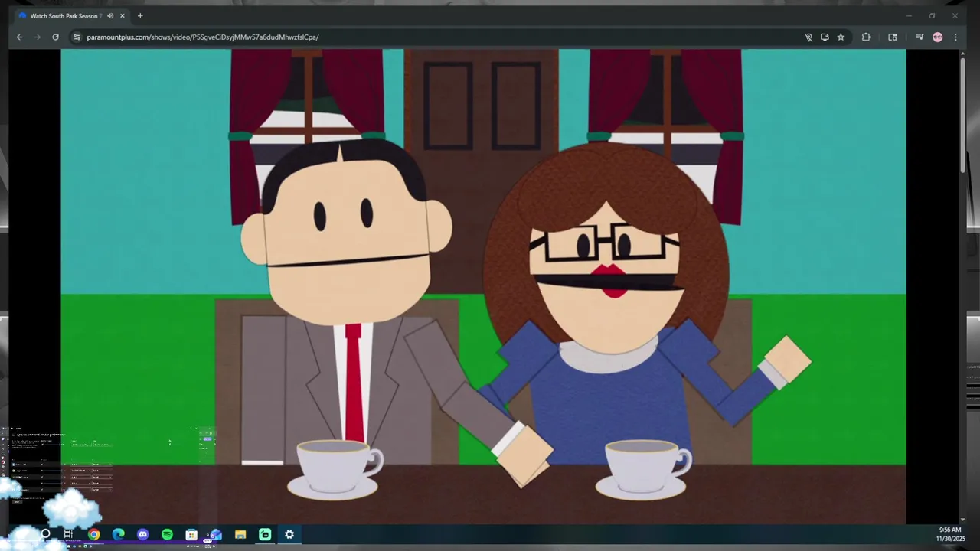The height and width of the screenshot is (551, 980).
Task: Go back to the previous page
Action: tap(20, 37)
